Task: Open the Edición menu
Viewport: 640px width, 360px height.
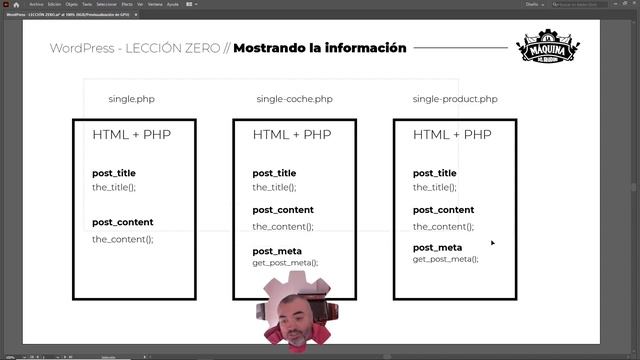Action: (54, 4)
